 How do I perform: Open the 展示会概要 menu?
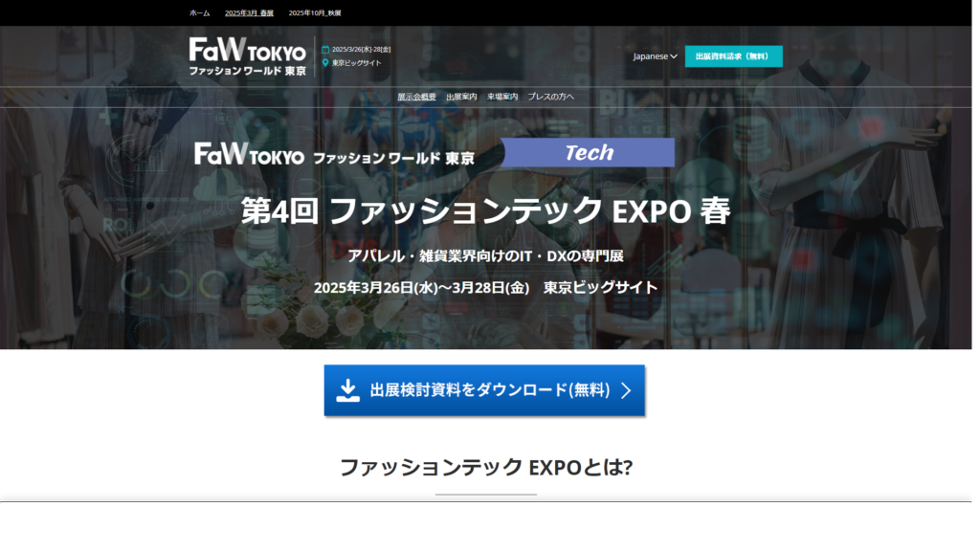click(417, 97)
